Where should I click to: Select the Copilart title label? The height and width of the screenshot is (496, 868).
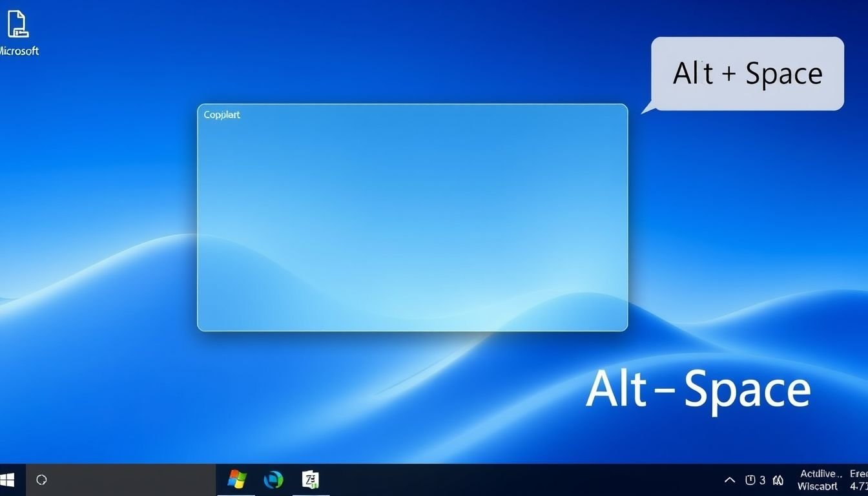point(222,114)
